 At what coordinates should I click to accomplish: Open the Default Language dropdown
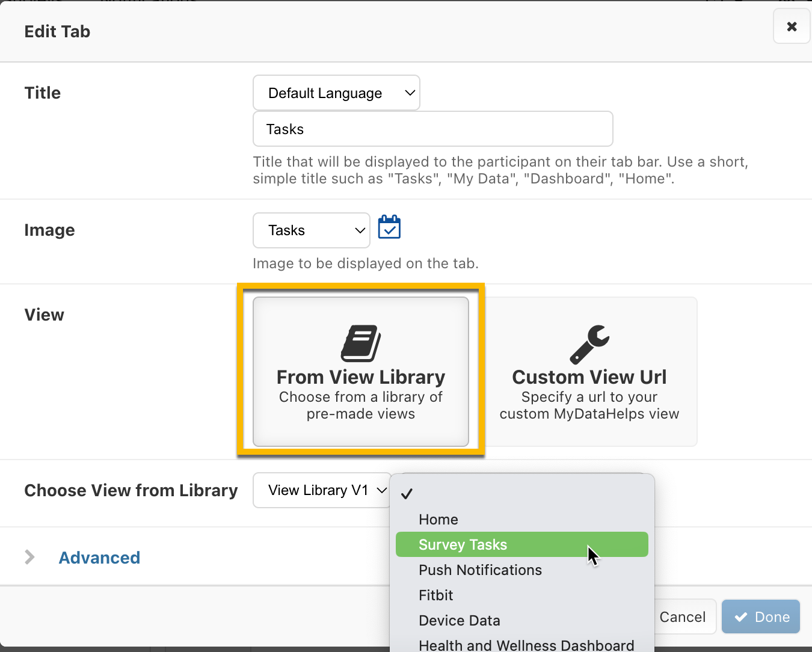[x=336, y=93]
